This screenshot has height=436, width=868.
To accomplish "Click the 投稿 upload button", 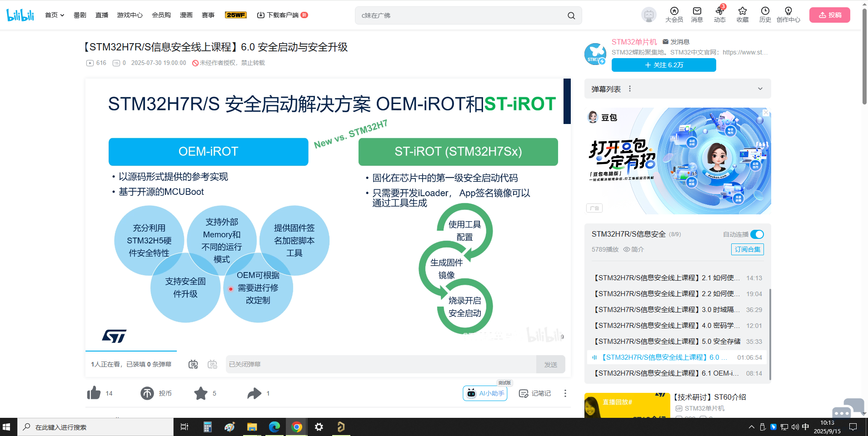I will click(830, 15).
